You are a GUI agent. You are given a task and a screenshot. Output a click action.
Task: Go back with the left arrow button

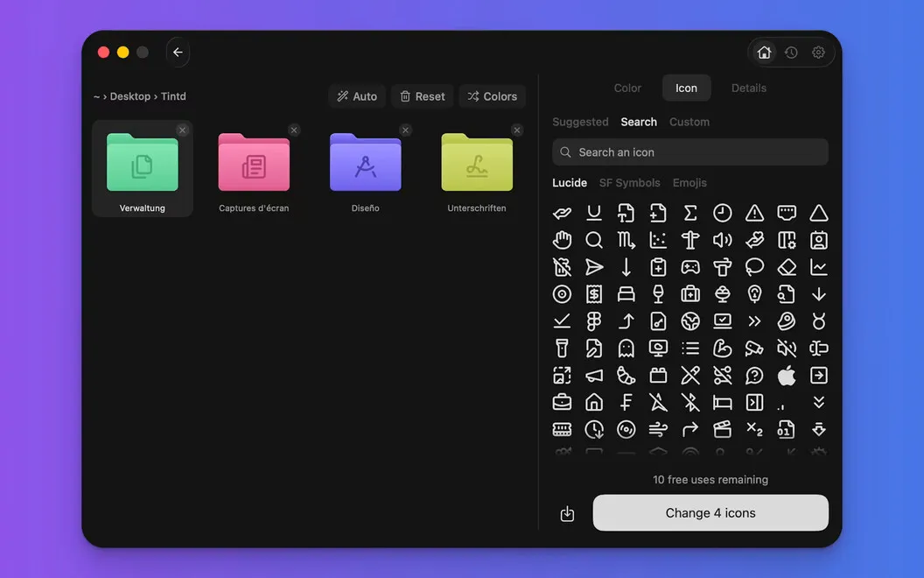tap(178, 52)
